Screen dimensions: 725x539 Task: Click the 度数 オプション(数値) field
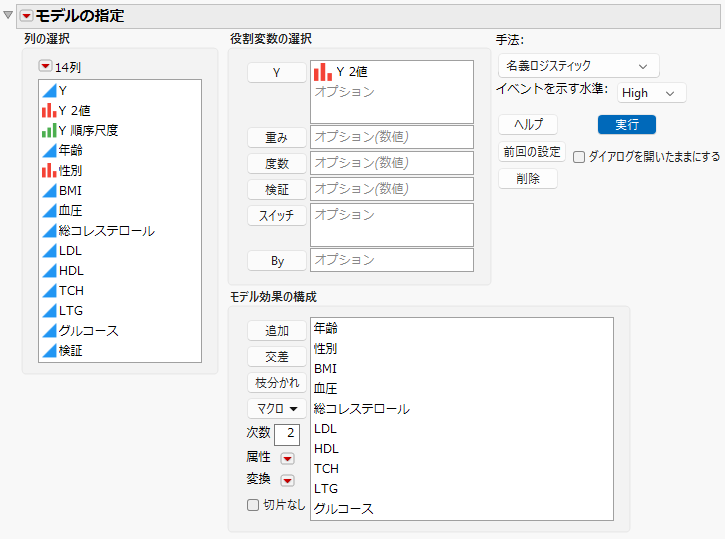click(392, 163)
